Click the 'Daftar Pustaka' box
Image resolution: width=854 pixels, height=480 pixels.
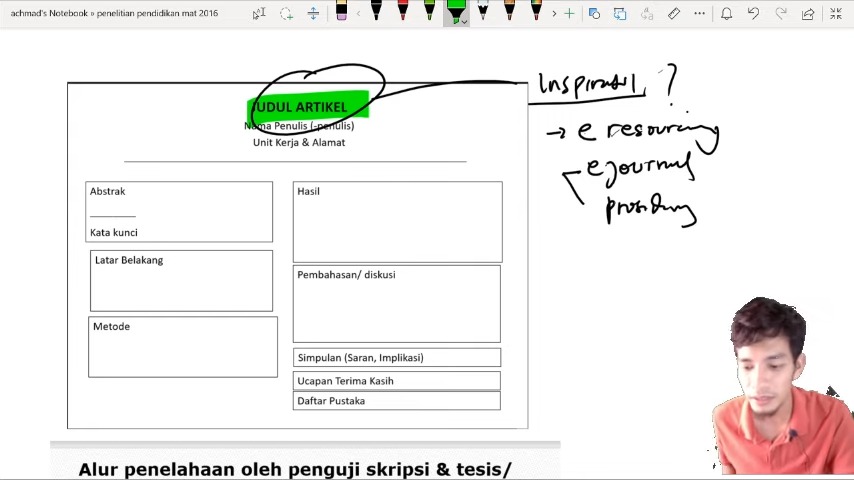click(x=396, y=400)
